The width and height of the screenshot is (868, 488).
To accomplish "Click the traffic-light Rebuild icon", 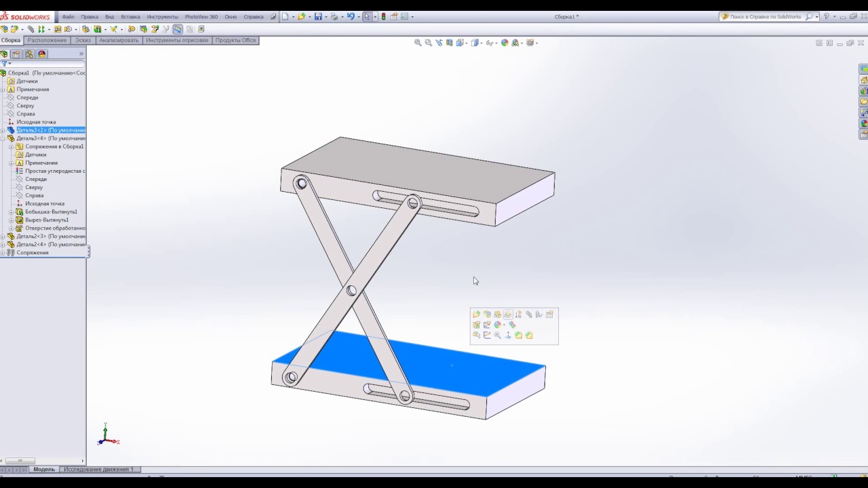I will [384, 16].
